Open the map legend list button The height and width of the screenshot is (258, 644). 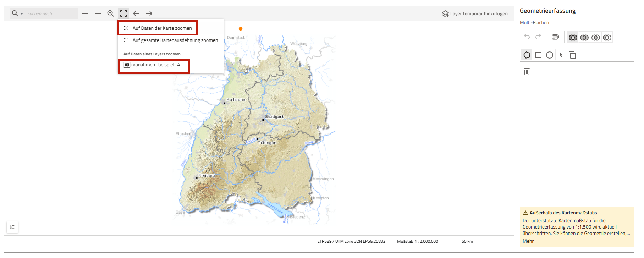pos(12,227)
